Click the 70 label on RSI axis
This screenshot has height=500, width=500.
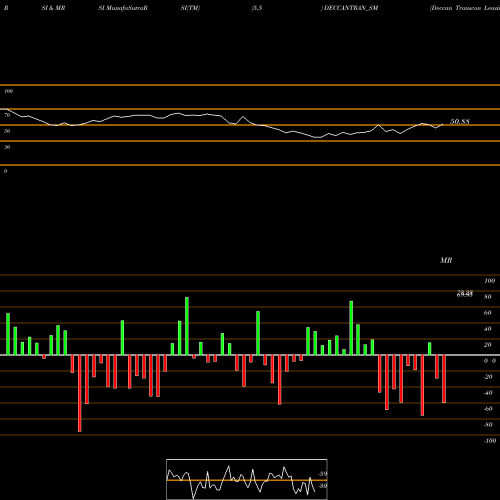[x=7, y=115]
